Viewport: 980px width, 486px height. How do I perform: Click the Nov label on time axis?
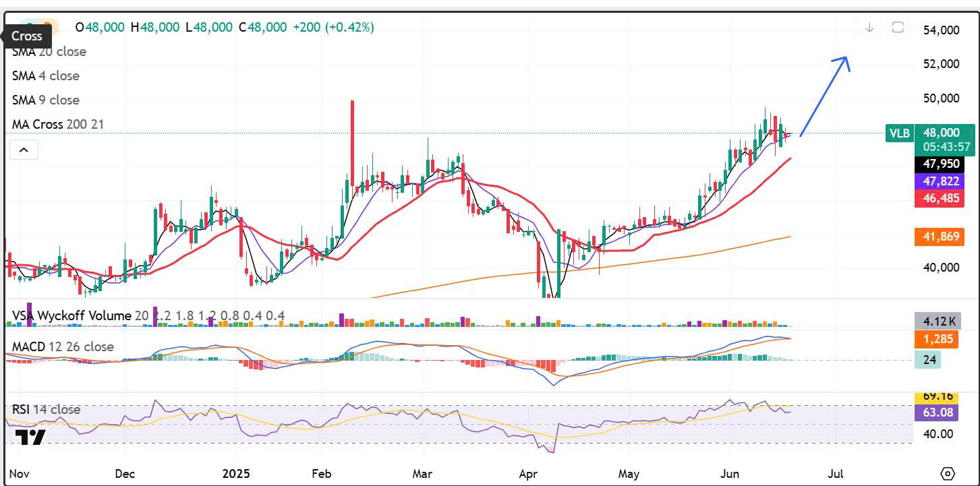(x=18, y=473)
